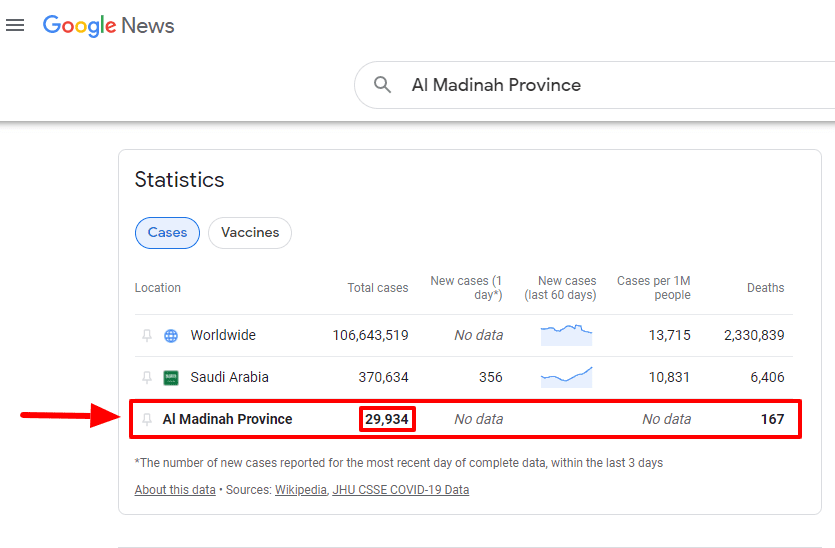Viewport: 835px width, 548px height.
Task: Open the Worldwide location entry
Action: click(x=223, y=335)
